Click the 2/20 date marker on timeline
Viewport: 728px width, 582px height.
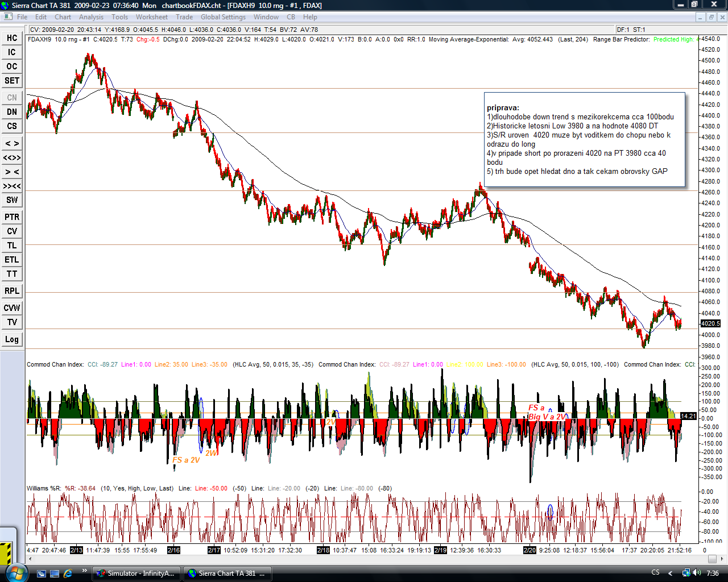tap(530, 550)
